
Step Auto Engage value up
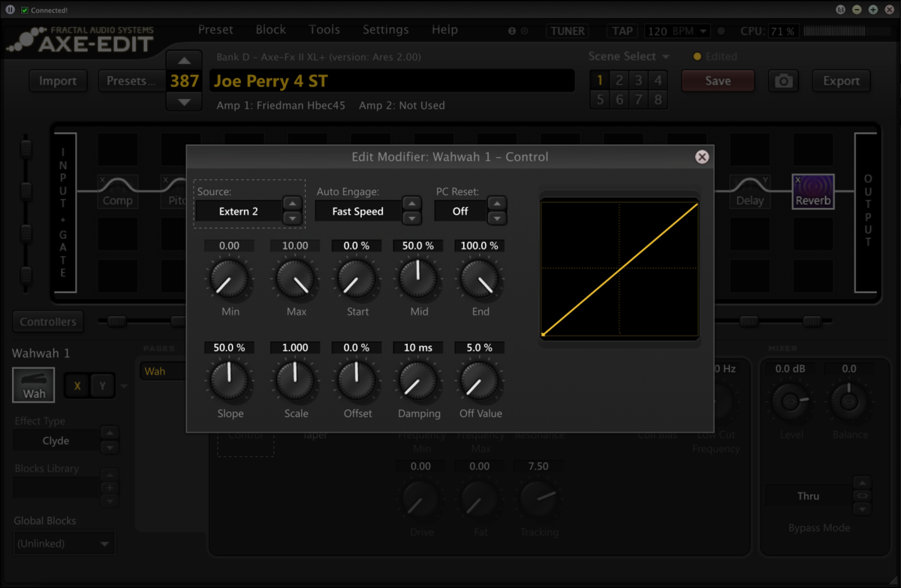[x=411, y=204]
